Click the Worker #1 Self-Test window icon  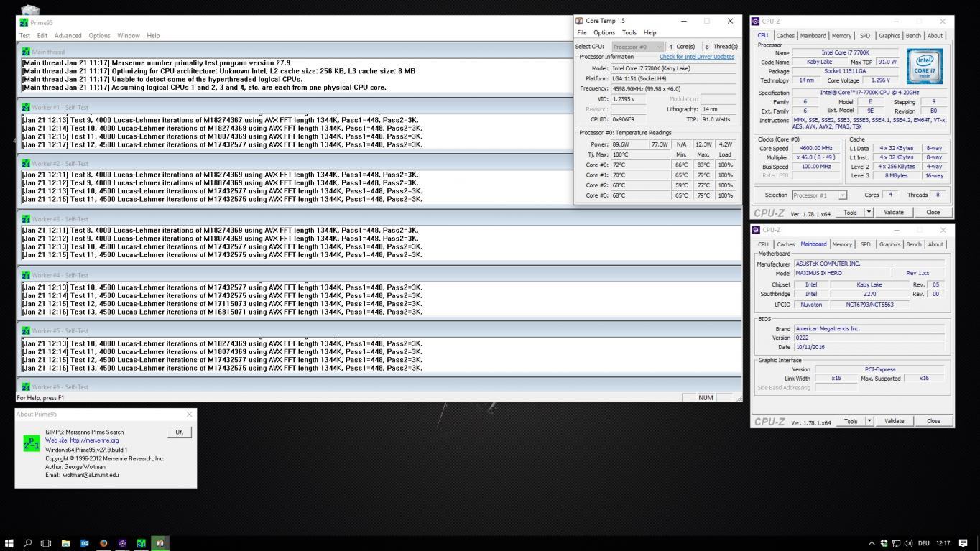26,107
